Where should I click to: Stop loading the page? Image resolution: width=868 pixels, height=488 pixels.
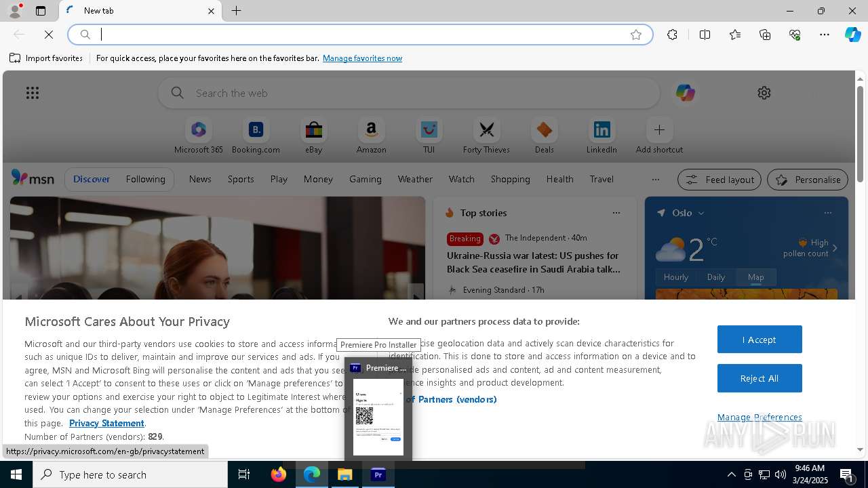pyautogui.click(x=49, y=35)
